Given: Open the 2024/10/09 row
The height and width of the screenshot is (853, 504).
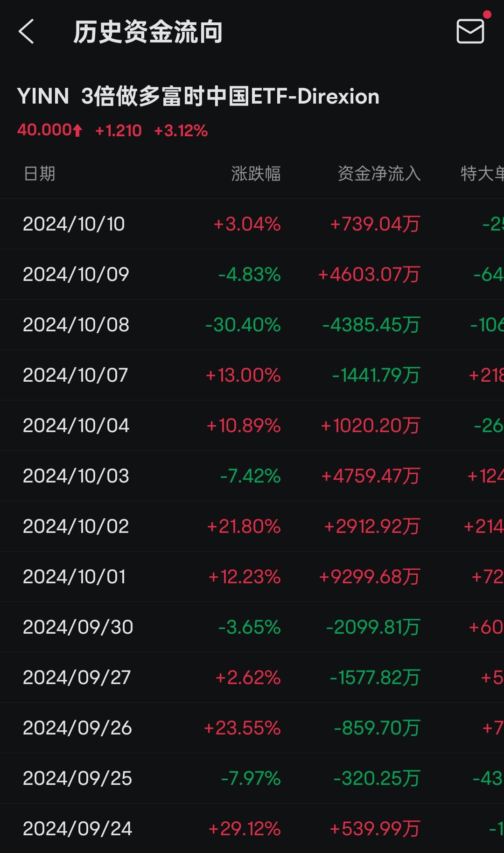Looking at the screenshot, I should tap(252, 274).
